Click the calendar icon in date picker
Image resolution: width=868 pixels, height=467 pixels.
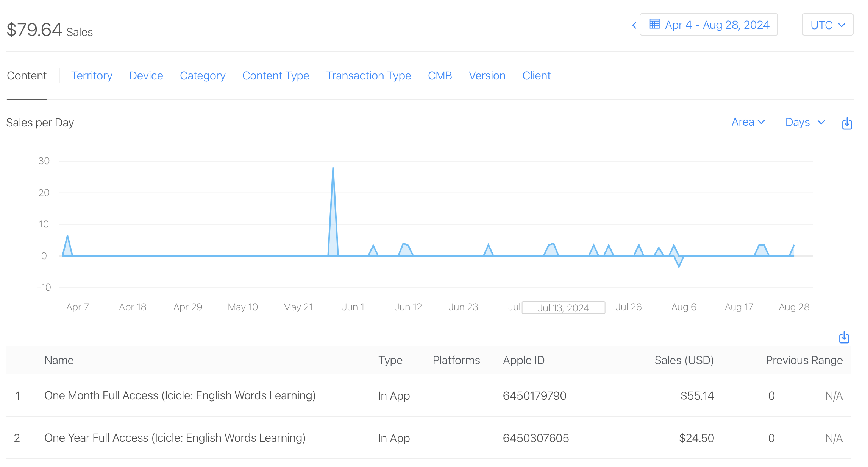click(654, 24)
